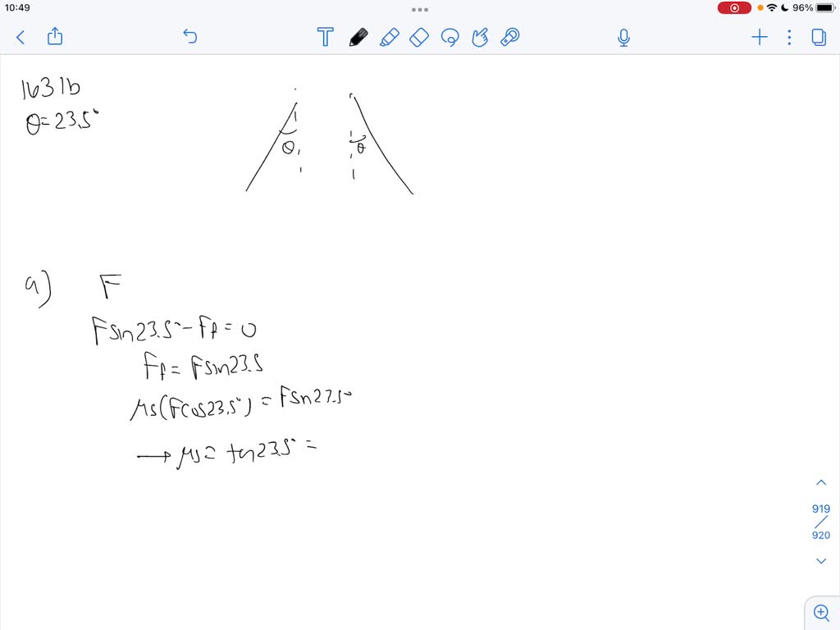Select the ruler/tape tool
Image resolution: width=840 pixels, height=630 pixels.
point(510,37)
